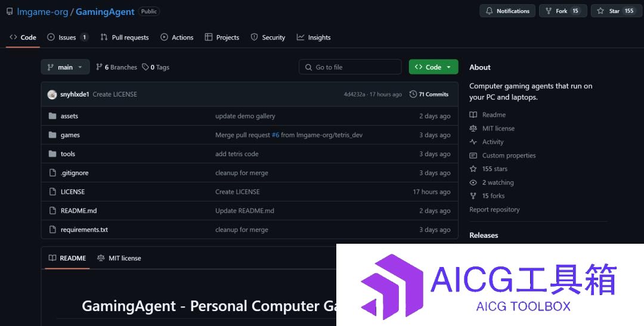Open commit hash 4d4232a
Screen dimensions: 644x326
pos(354,94)
